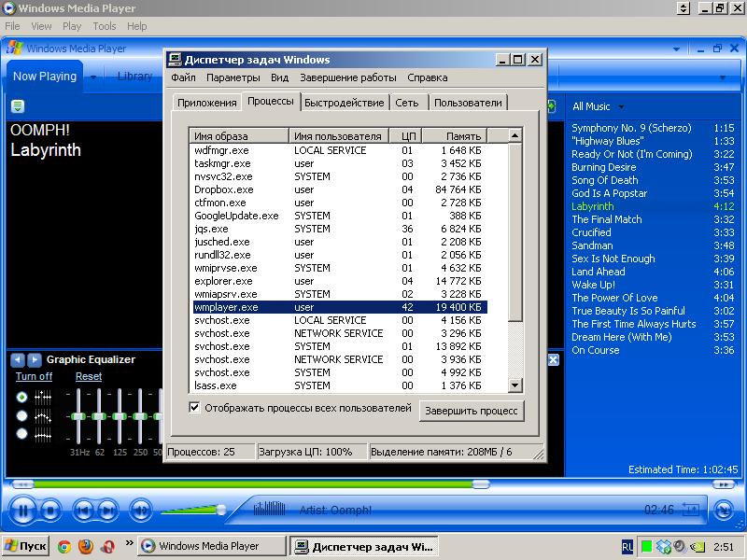747x560 pixels.
Task: Toggle the show all users' processes checkbox
Action: (x=195, y=408)
